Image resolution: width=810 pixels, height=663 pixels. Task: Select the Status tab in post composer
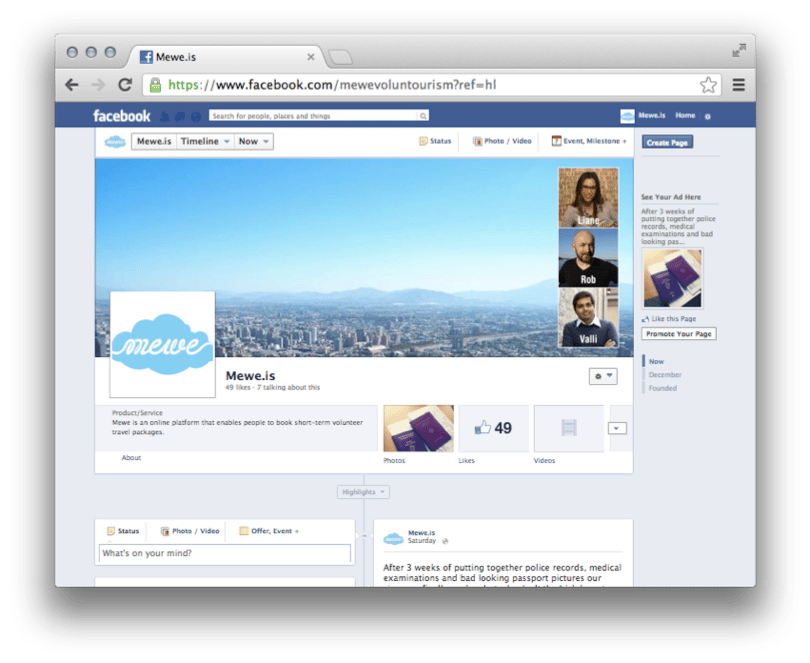point(123,531)
